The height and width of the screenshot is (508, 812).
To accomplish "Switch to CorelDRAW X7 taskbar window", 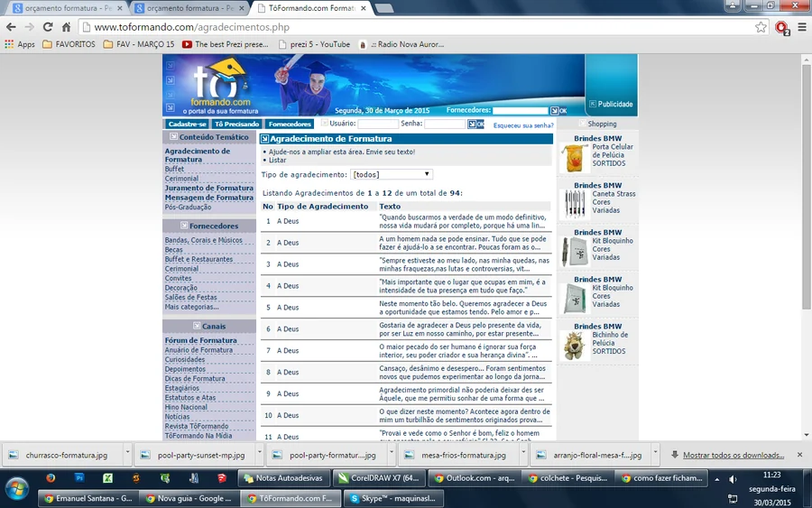I will [379, 478].
